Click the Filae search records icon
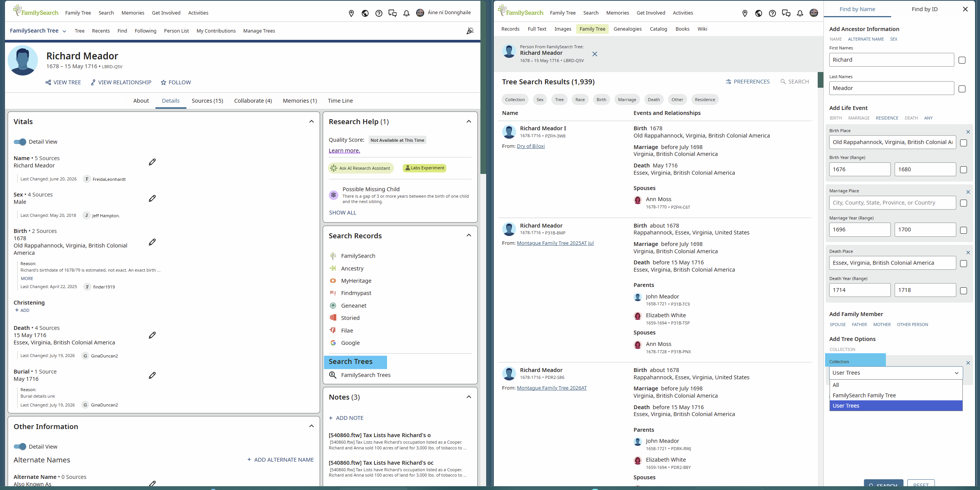The height and width of the screenshot is (490, 980). [x=333, y=331]
